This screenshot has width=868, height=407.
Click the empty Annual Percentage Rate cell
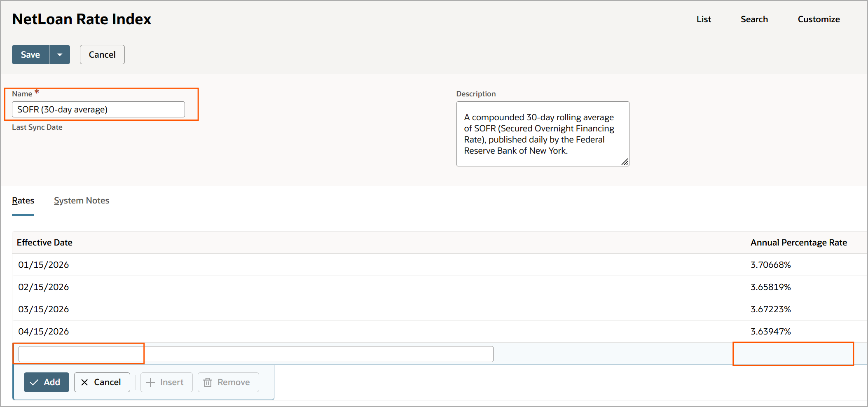tap(793, 354)
